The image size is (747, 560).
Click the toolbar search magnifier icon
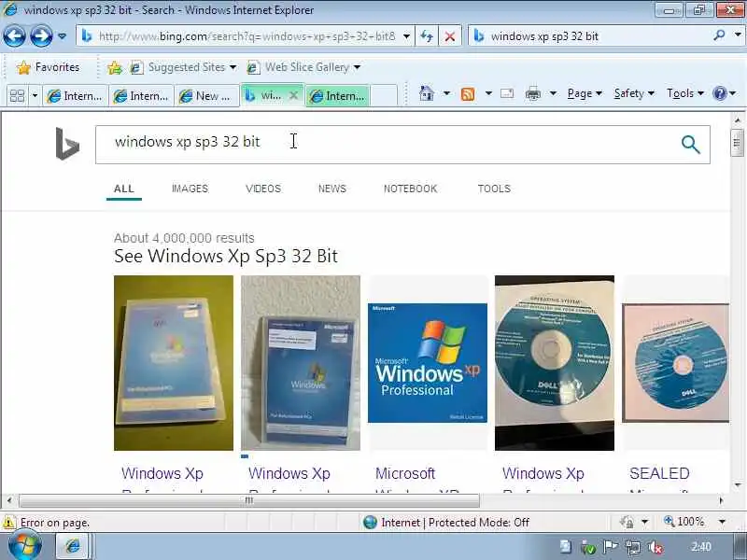point(719,35)
